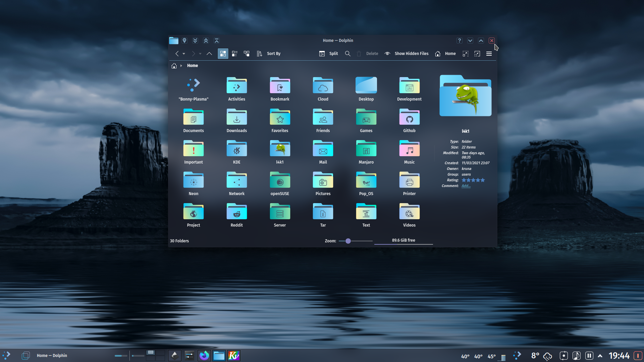Click the home icon in breadcrumb bar
This screenshot has width=644, height=362.
(x=174, y=66)
